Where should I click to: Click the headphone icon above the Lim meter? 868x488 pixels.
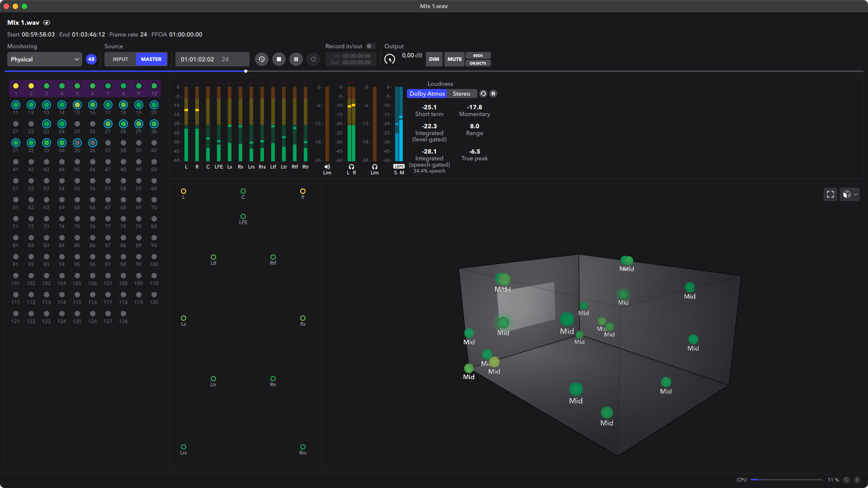(x=375, y=167)
